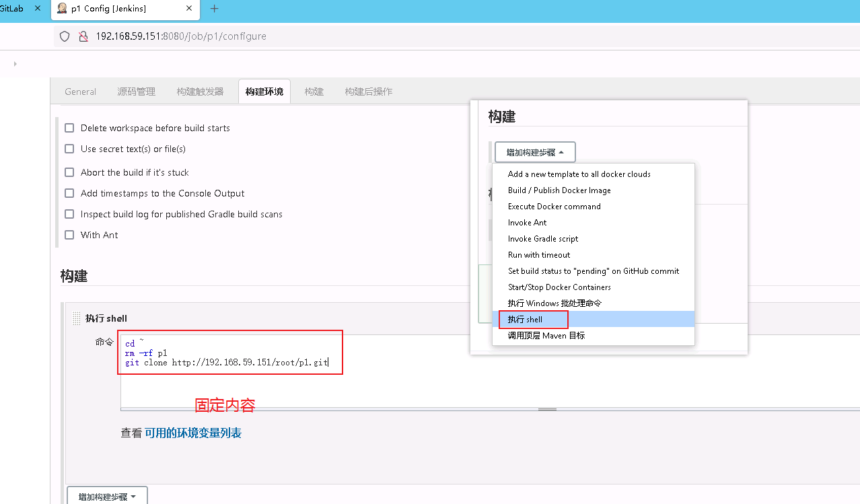860x504 pixels.
Task: Click the small breadcrumb arrow at left
Action: click(x=15, y=64)
